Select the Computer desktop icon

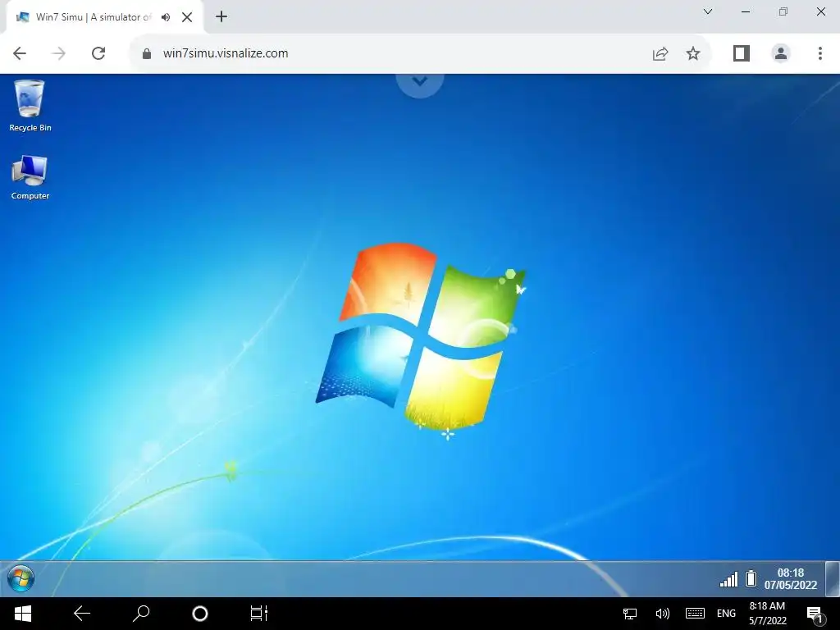pos(30,177)
